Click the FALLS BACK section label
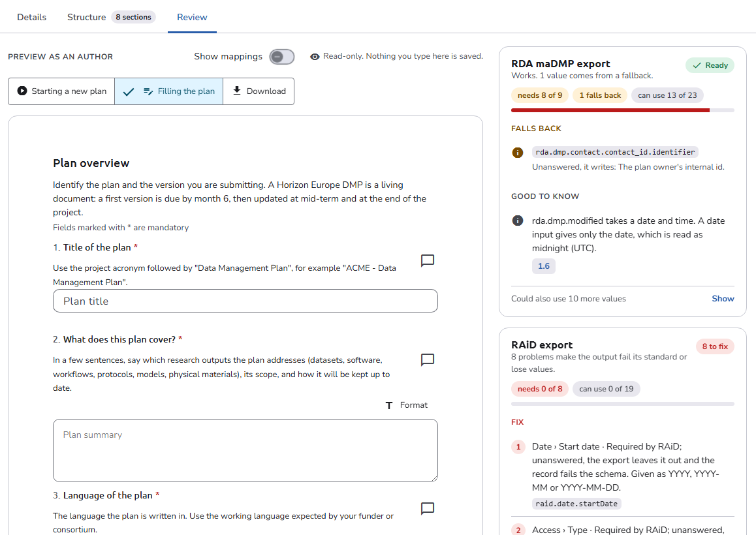This screenshot has width=756, height=535. point(536,129)
